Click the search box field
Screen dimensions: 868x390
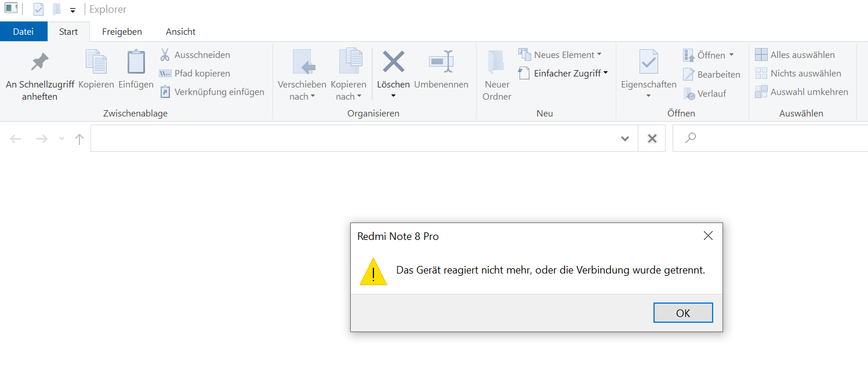click(x=770, y=138)
